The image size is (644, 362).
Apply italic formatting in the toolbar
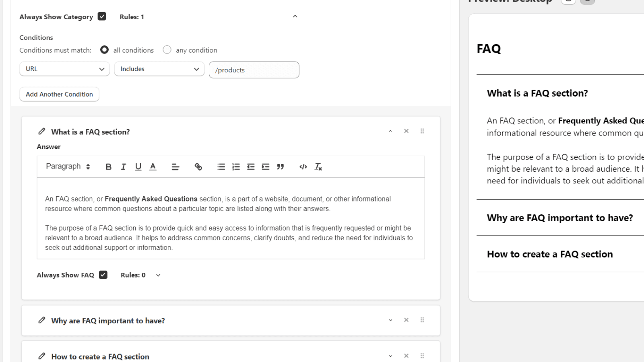pos(123,167)
